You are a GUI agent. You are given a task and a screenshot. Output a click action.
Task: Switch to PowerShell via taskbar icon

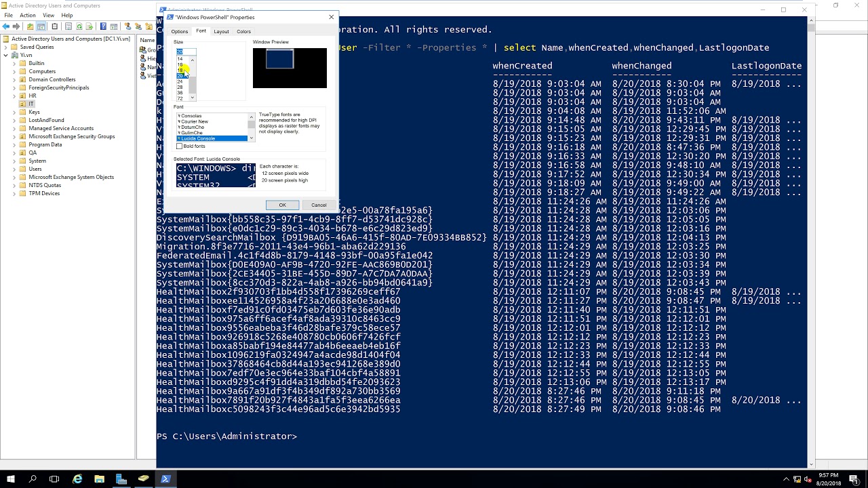(x=165, y=479)
